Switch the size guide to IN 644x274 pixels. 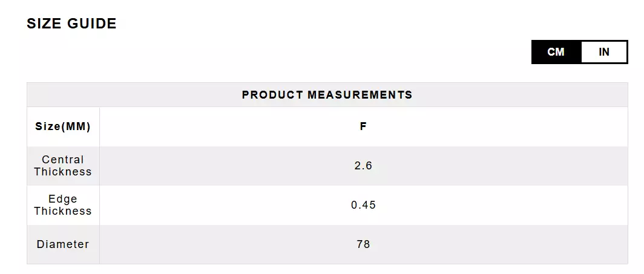point(603,52)
